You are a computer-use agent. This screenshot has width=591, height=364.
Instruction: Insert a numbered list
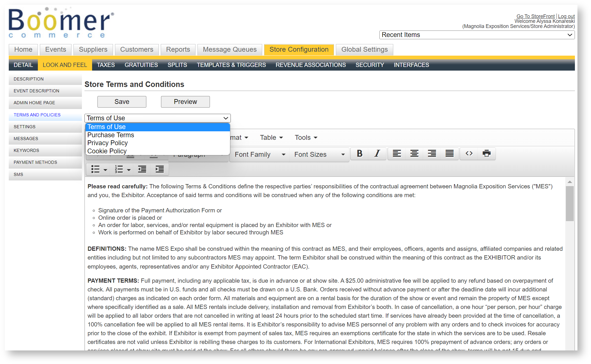coord(119,169)
